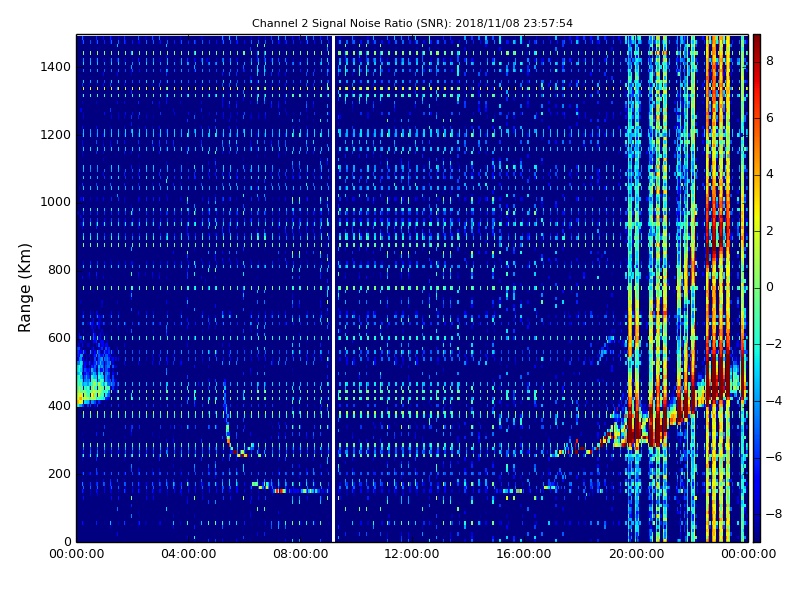Click the 200 range tick label
The height and width of the screenshot is (600, 800).
(59, 473)
